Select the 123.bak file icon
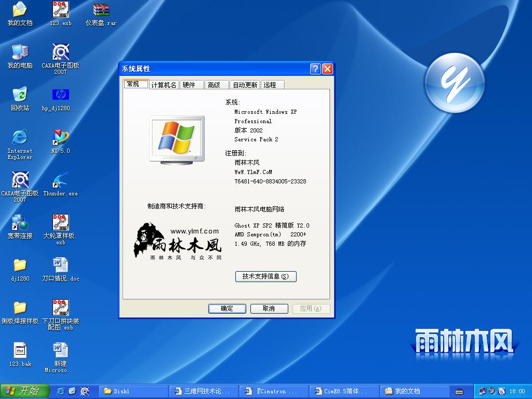The height and width of the screenshot is (399, 532). [x=20, y=355]
